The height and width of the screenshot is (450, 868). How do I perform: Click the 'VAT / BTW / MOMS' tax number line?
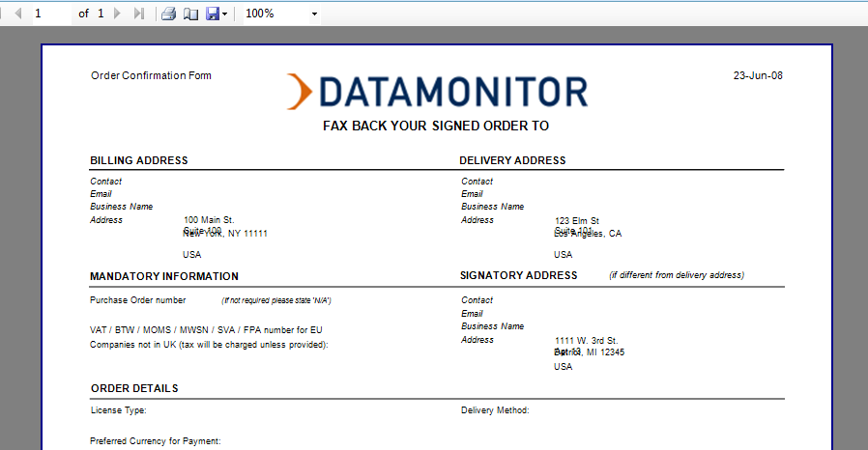pos(206,330)
